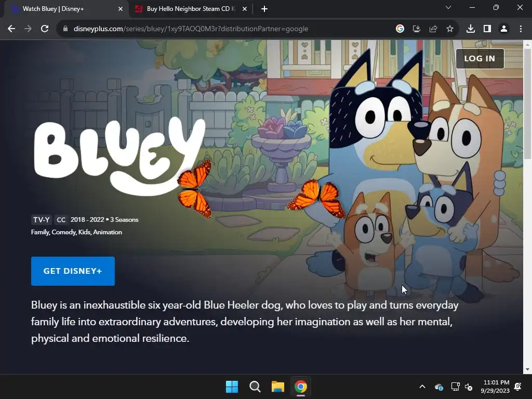Switch to Watch Bluey Disney+ tab
Image resolution: width=532 pixels, height=399 pixels.
pyautogui.click(x=66, y=9)
